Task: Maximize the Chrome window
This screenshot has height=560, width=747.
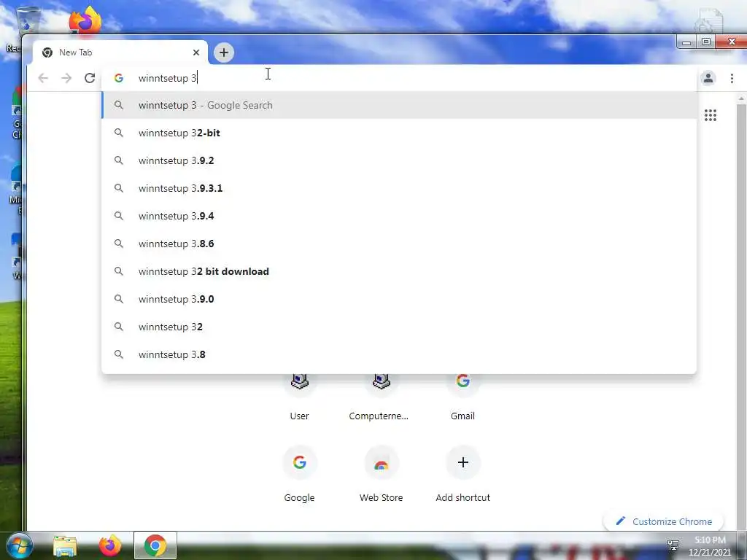Action: [706, 42]
